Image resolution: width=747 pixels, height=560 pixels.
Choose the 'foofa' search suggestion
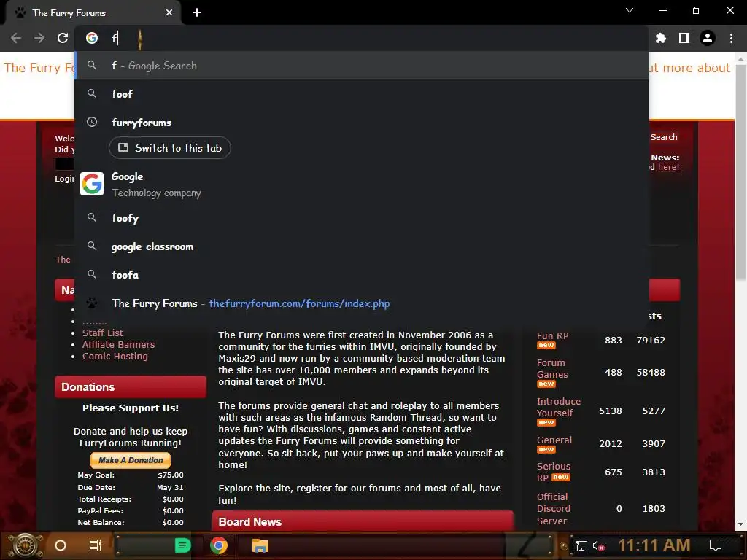(362, 275)
